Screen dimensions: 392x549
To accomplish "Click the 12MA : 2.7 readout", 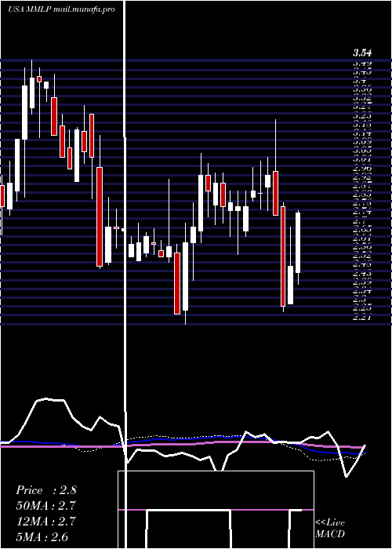I will (46, 522).
